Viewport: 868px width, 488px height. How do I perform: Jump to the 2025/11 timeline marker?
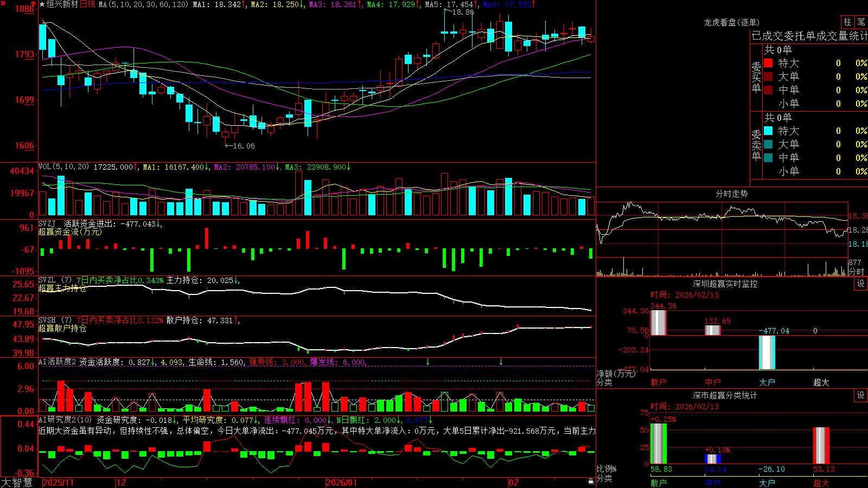(x=58, y=483)
